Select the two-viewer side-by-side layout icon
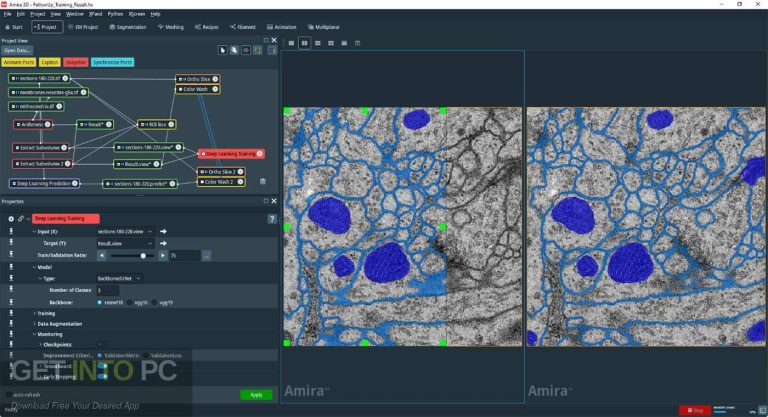 pyautogui.click(x=304, y=43)
